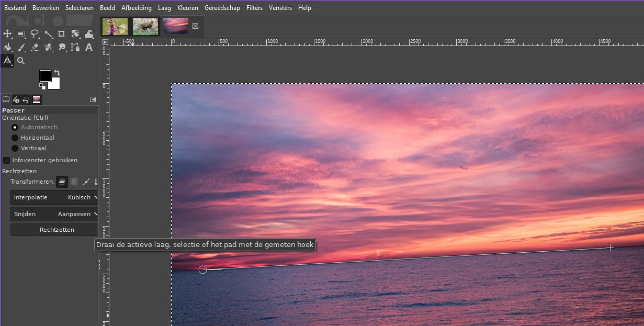Open the Help menu
Image resolution: width=644 pixels, height=326 pixels.
pos(304,8)
